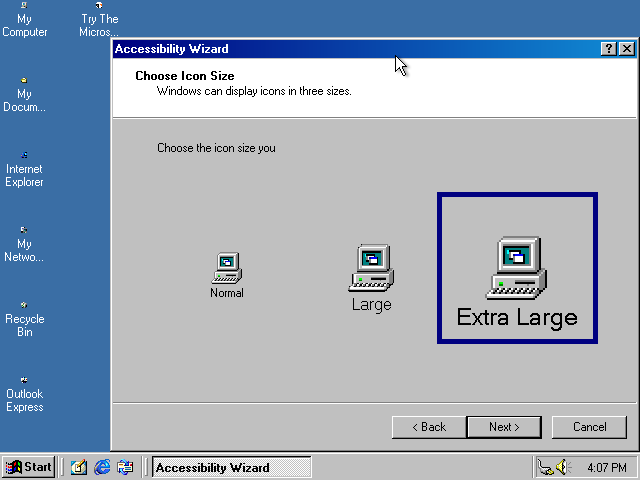640x480 pixels.
Task: Go to the next wizard page
Action: 504,427
